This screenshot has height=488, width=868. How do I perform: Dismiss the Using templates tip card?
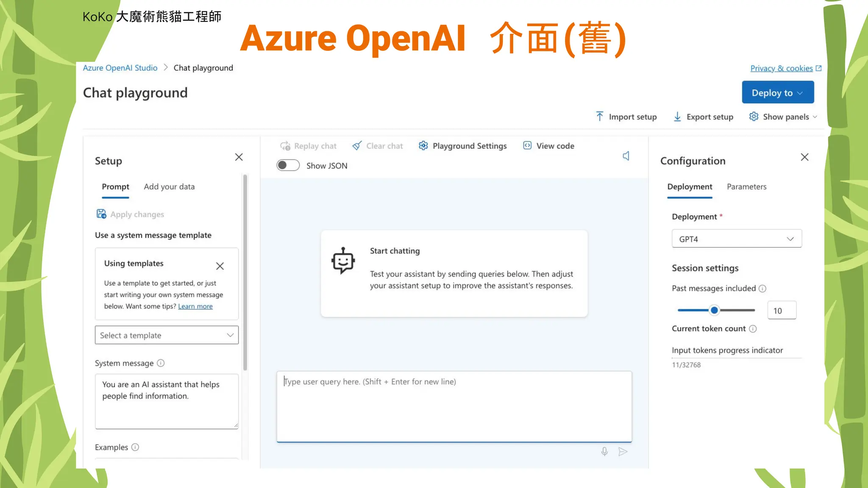pyautogui.click(x=220, y=266)
